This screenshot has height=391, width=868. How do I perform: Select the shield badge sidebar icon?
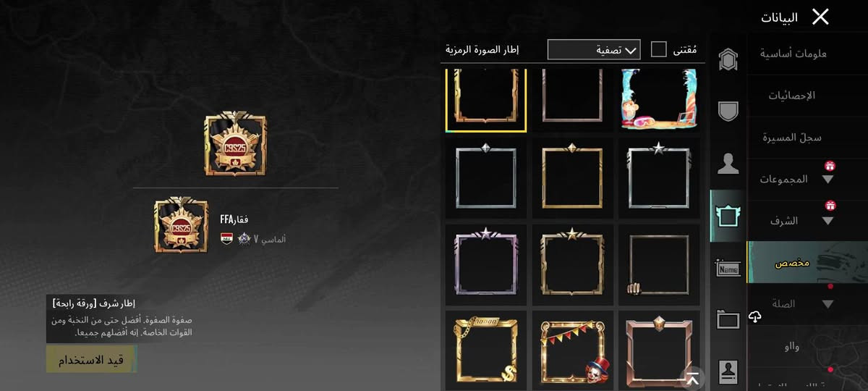coord(728,112)
